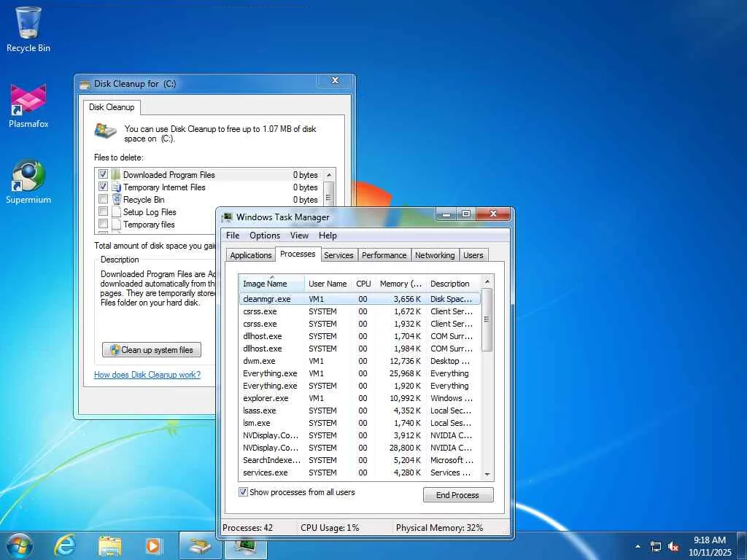
Task: Launch Windows Media Player from taskbar
Action: coord(153,545)
